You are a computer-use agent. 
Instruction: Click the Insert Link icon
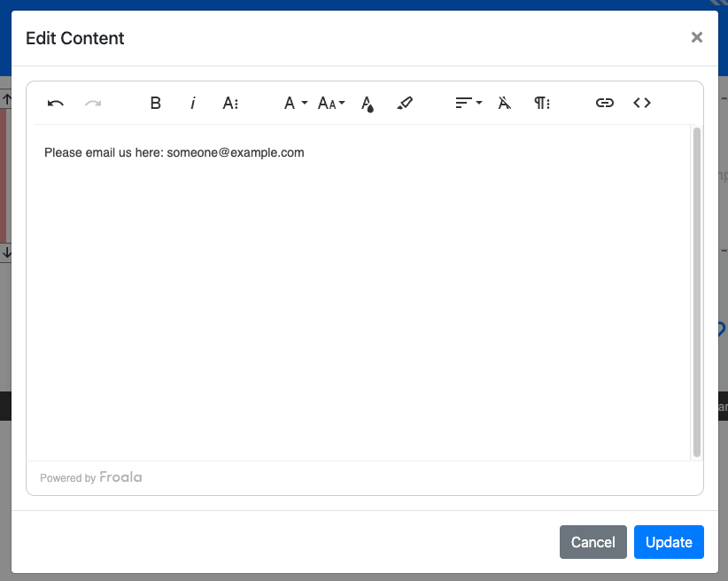605,103
